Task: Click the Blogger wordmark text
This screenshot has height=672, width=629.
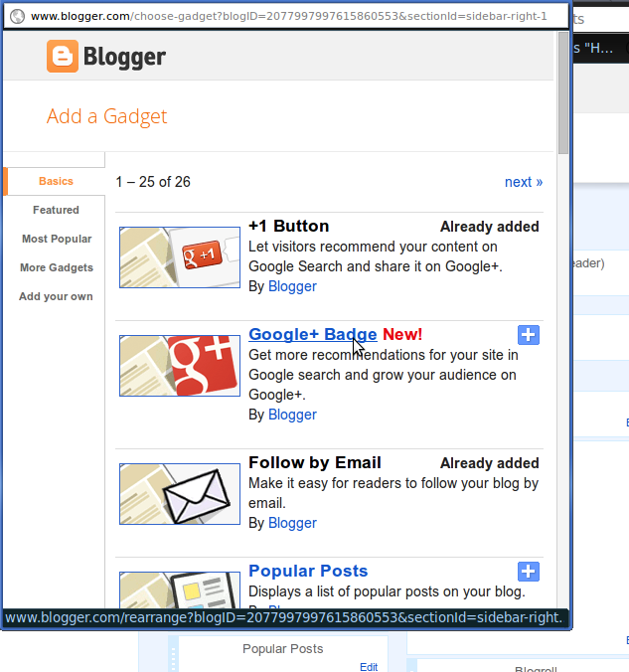Action: pos(124,57)
